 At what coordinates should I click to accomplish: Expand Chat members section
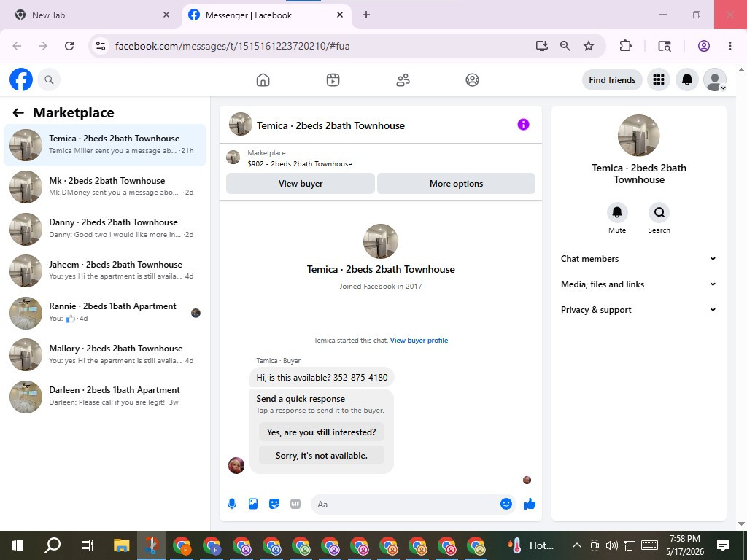pyautogui.click(x=638, y=259)
